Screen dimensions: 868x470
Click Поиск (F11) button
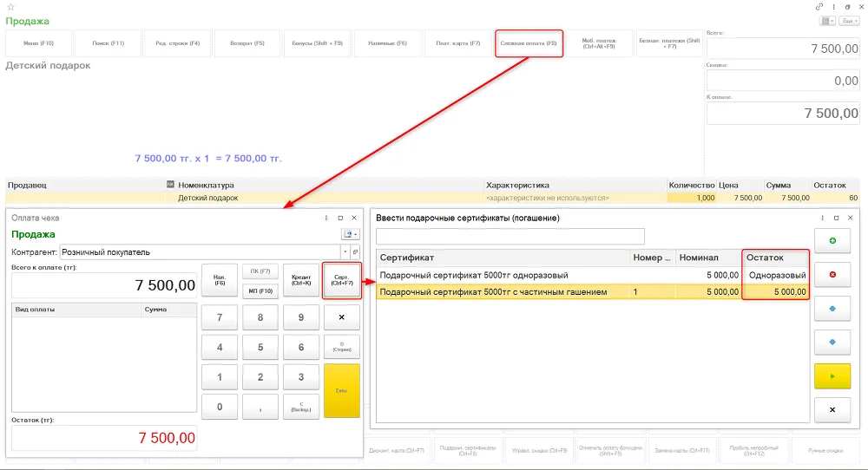[x=108, y=43]
